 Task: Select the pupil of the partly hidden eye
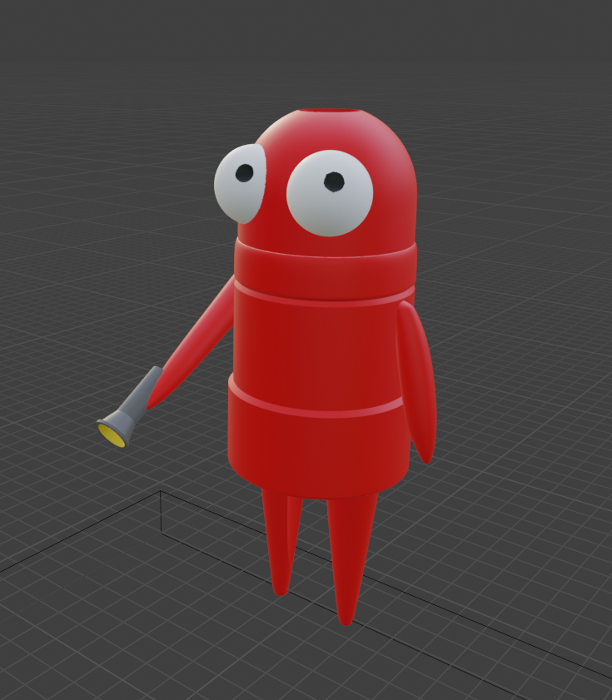click(244, 173)
